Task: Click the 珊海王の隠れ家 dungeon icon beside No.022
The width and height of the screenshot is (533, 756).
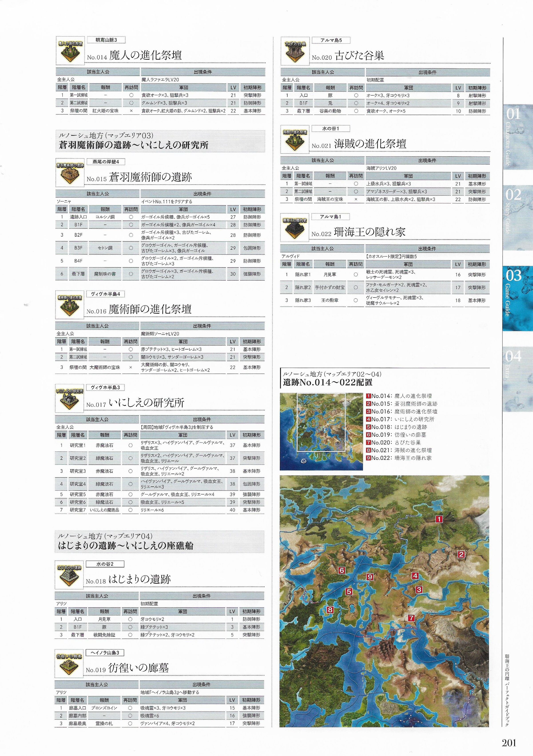Action: coord(295,228)
